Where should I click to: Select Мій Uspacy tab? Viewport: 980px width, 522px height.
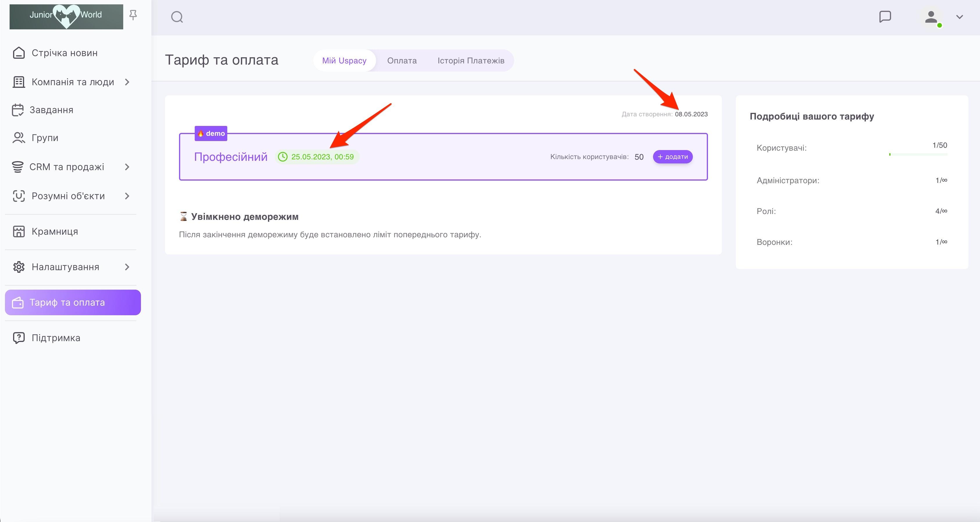point(344,60)
